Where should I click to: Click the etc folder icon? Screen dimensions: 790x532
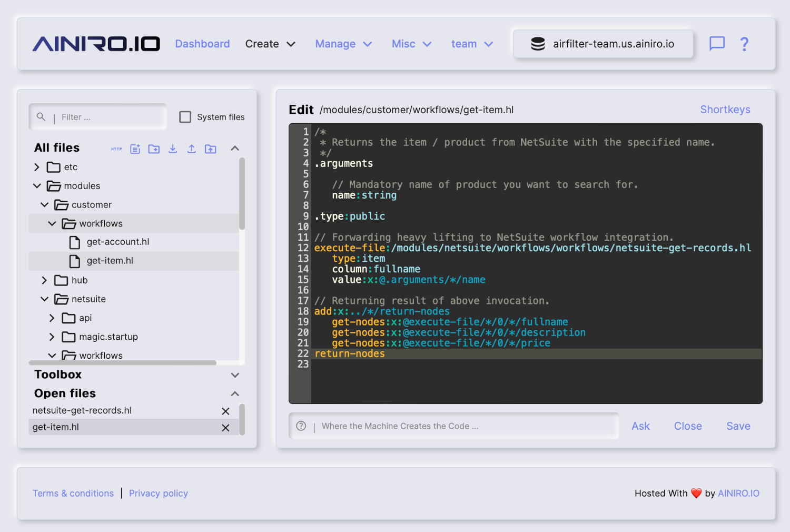[x=53, y=167]
